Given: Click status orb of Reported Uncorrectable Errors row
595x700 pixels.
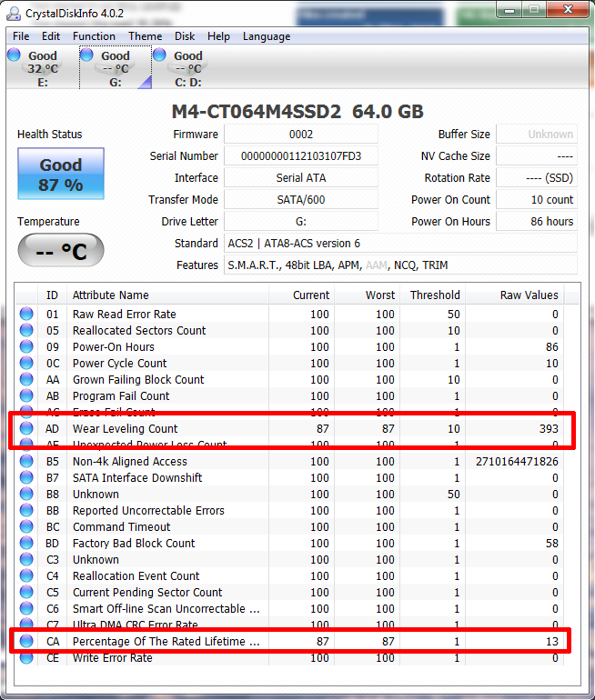Looking at the screenshot, I should pyautogui.click(x=26, y=510).
